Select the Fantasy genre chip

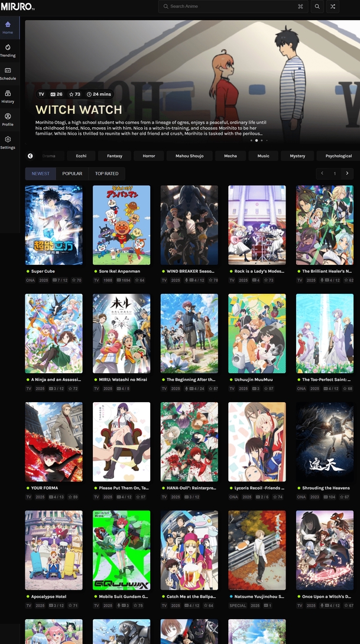click(x=115, y=156)
